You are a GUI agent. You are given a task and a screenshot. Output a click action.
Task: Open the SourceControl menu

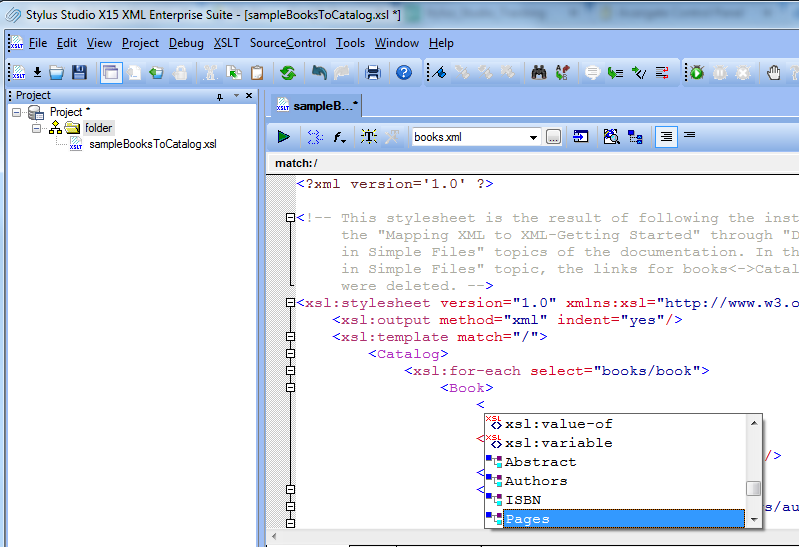(x=287, y=43)
